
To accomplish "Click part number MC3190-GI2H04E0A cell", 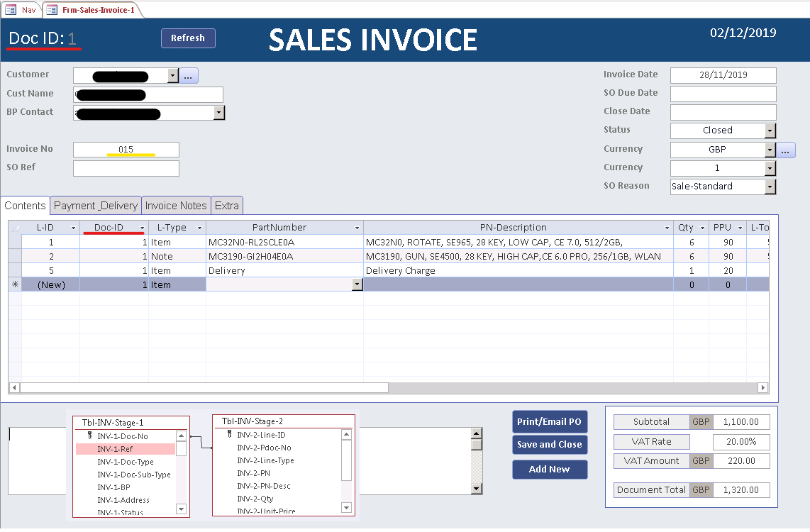I will click(284, 256).
